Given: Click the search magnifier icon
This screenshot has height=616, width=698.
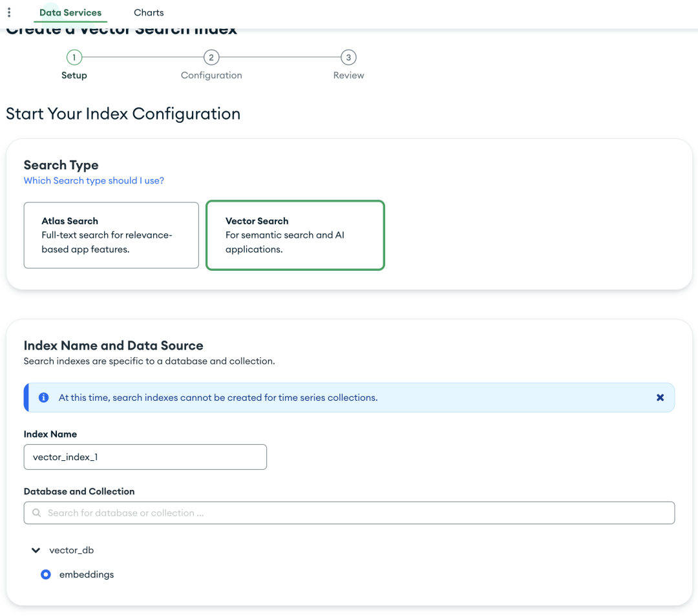Looking at the screenshot, I should pos(37,513).
